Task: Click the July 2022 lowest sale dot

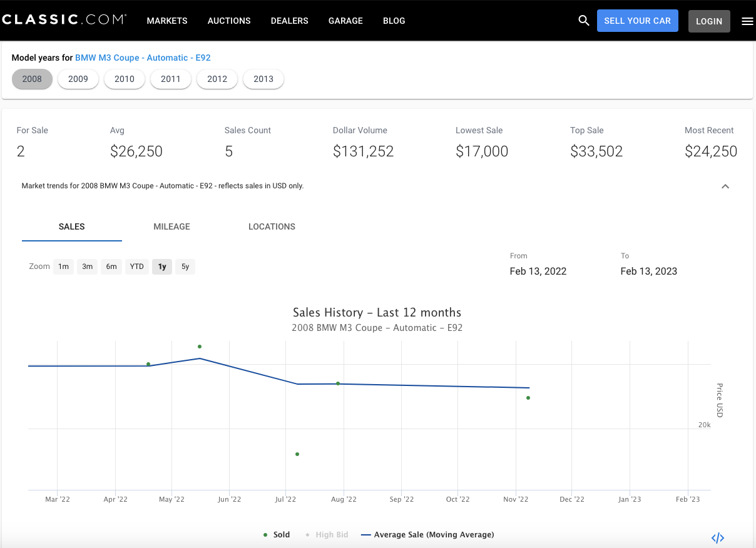Action: click(x=297, y=454)
